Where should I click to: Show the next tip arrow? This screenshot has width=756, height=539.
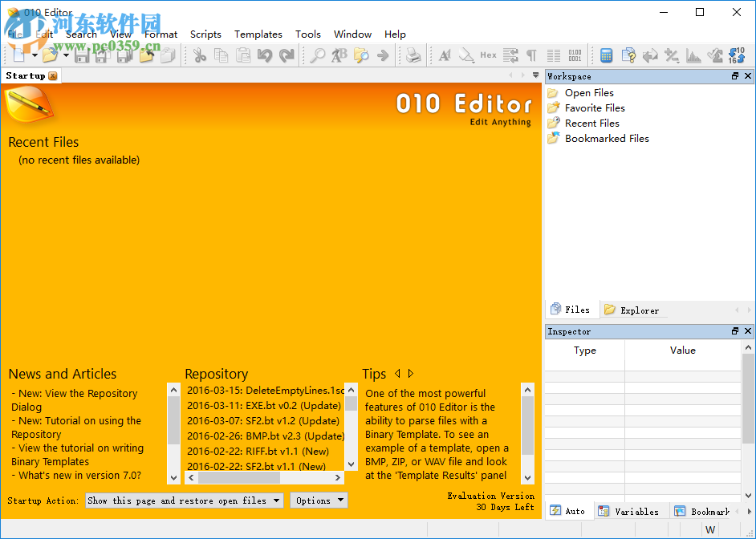[411, 373]
